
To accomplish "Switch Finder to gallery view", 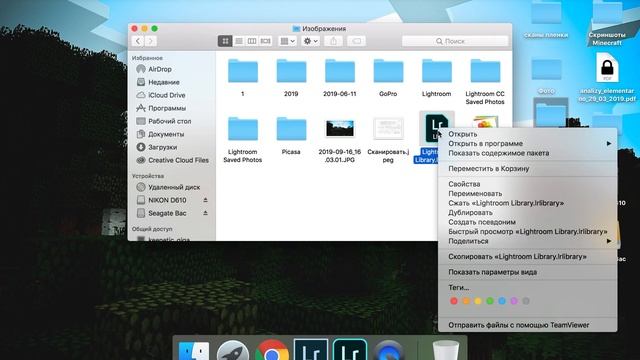I will tap(266, 41).
